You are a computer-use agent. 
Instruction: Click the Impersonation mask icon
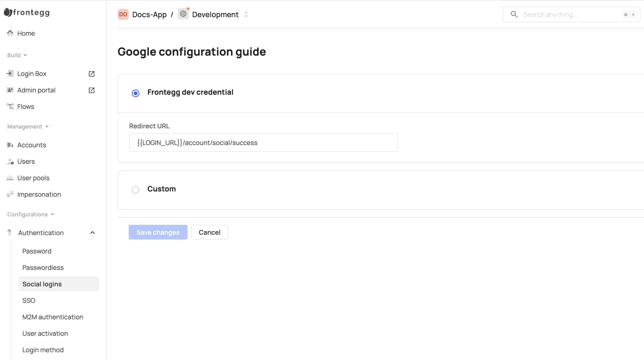10,194
